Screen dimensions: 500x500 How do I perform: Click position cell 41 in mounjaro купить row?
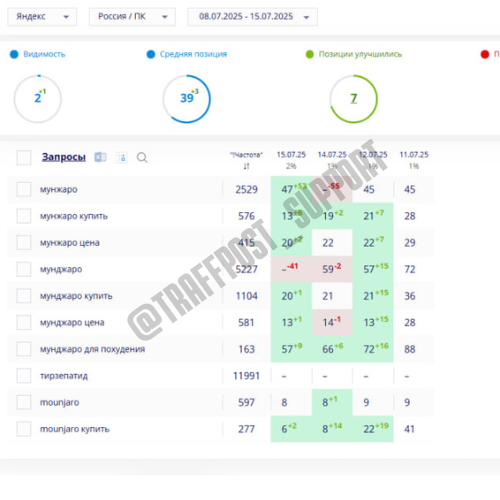click(x=410, y=429)
